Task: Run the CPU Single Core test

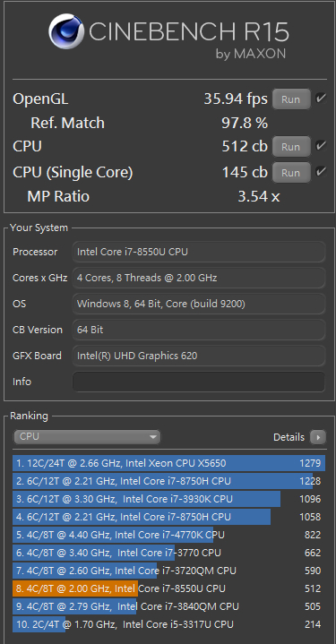Action: point(291,173)
